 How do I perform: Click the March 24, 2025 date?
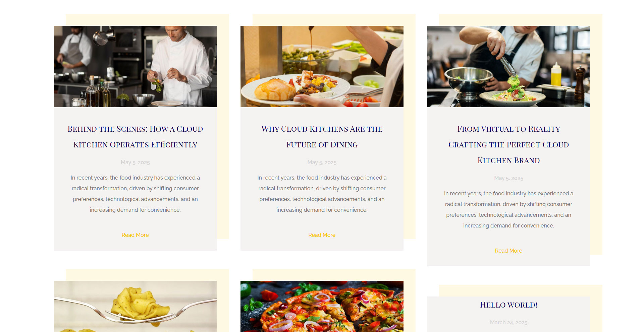click(508, 323)
